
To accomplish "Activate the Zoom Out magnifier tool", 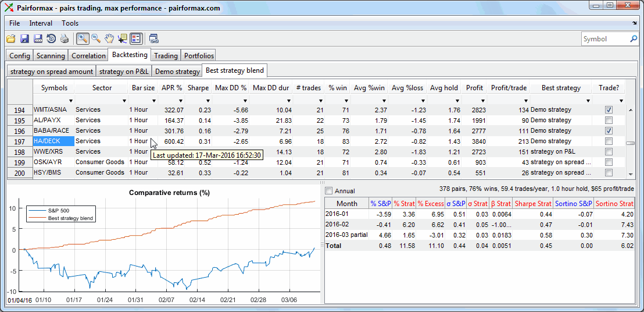I will click(96, 38).
